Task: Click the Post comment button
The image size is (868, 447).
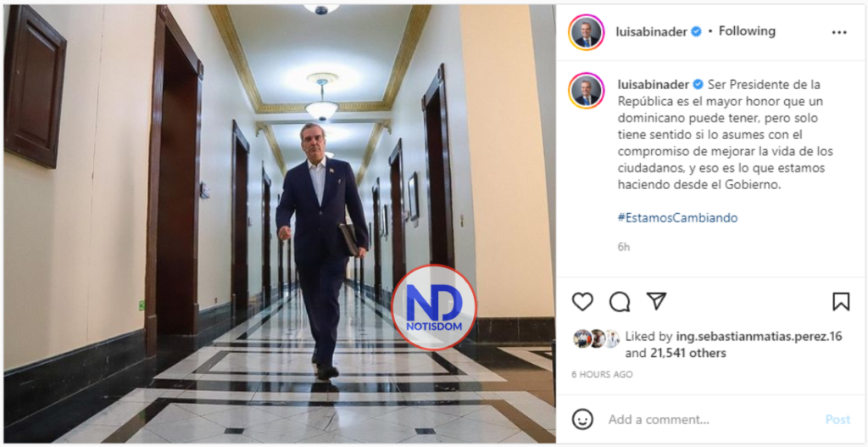Action: click(837, 420)
